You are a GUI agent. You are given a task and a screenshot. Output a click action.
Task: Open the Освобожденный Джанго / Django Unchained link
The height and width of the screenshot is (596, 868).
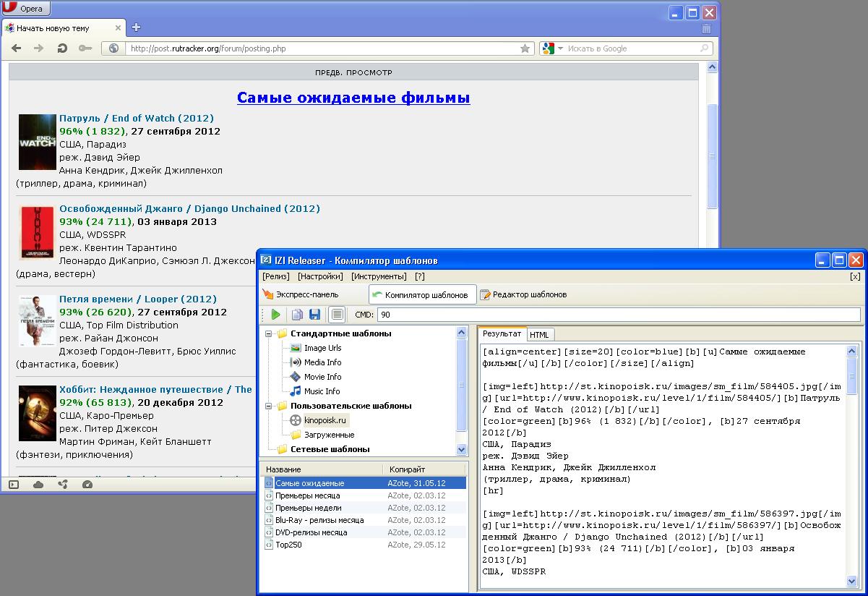point(189,208)
